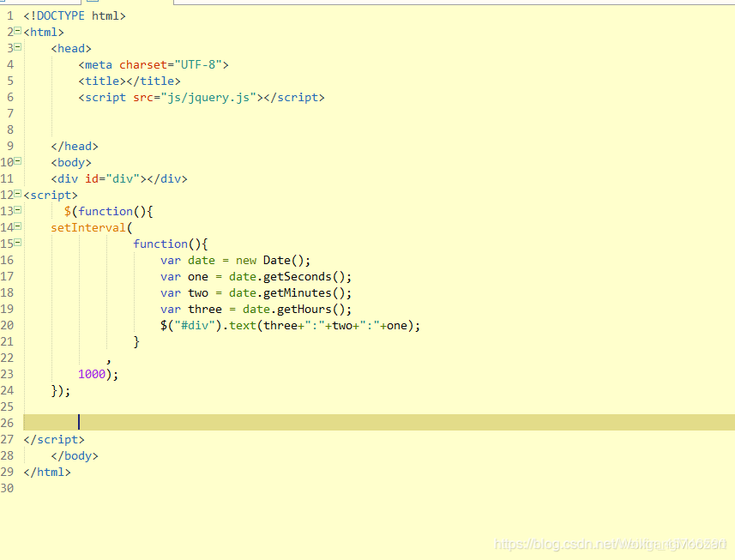Click the date.getMinutes() line
Viewport: 735px width, 560px height.
point(256,293)
